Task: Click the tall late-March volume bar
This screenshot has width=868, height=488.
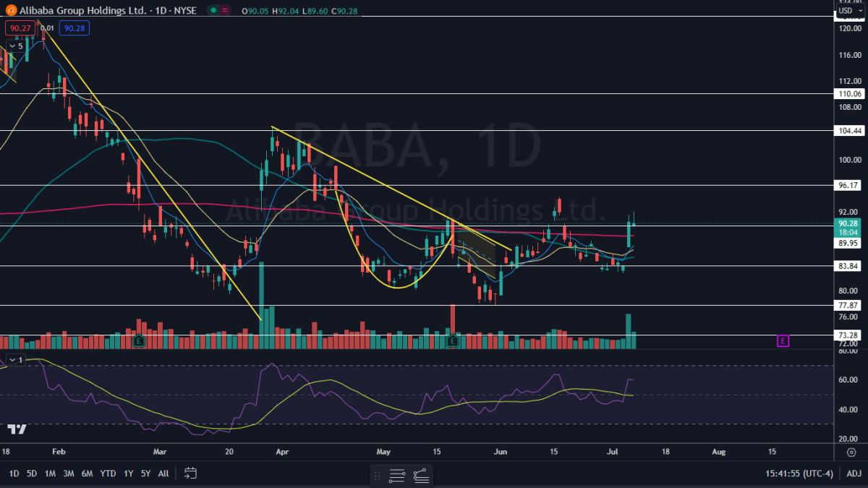Action: click(261, 305)
